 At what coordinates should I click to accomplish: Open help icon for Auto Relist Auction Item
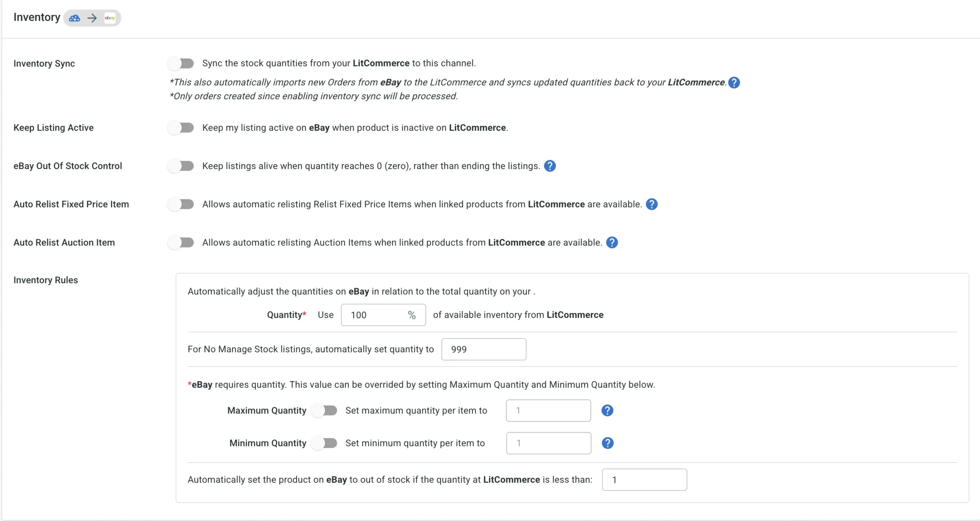[612, 243]
